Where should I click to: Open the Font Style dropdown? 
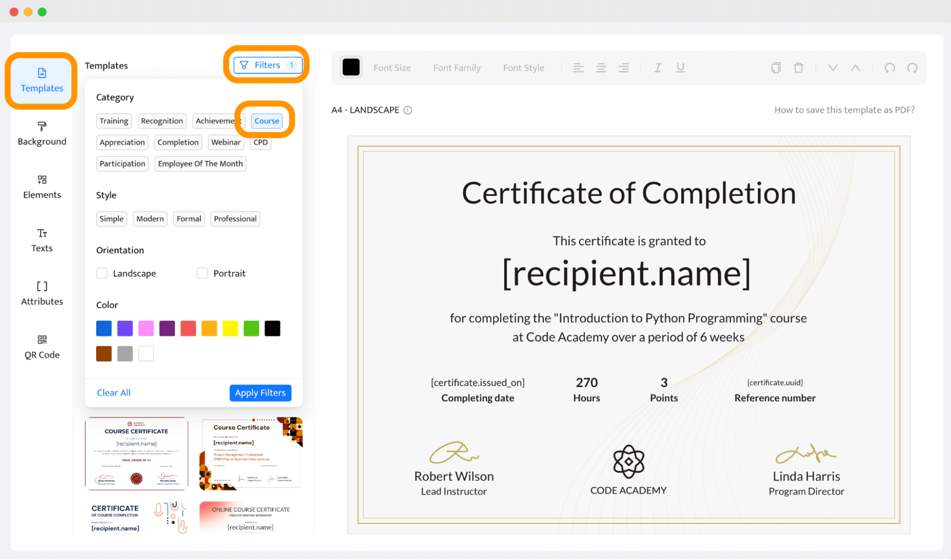tap(523, 68)
